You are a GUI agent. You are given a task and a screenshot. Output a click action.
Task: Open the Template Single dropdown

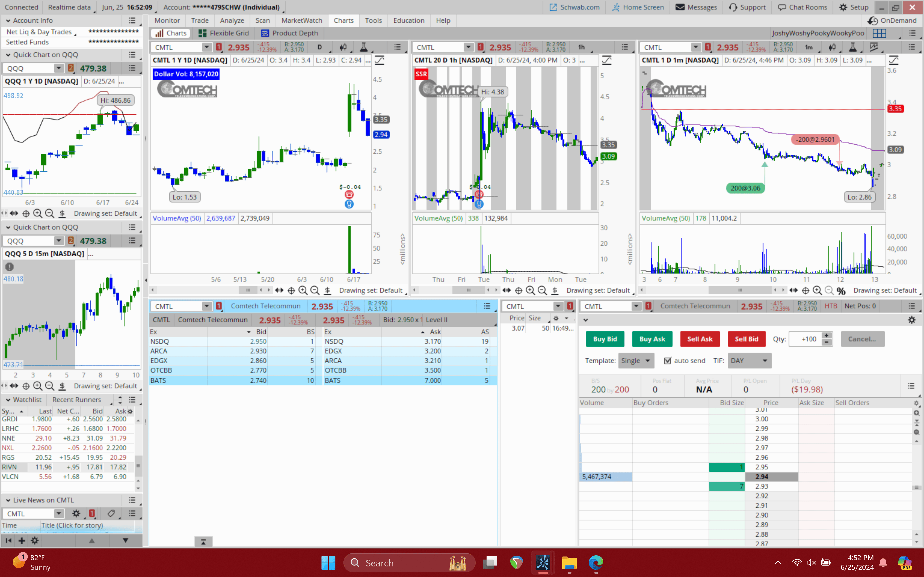[636, 361]
